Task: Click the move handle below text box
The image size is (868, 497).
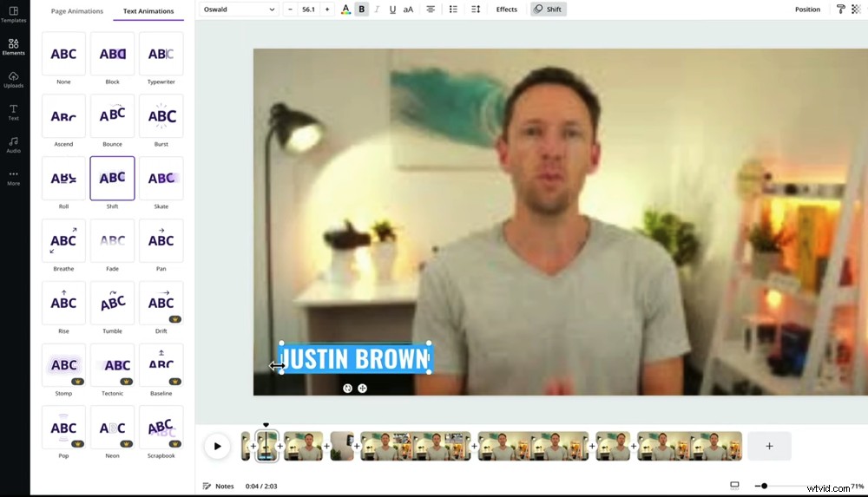Action: [362, 389]
